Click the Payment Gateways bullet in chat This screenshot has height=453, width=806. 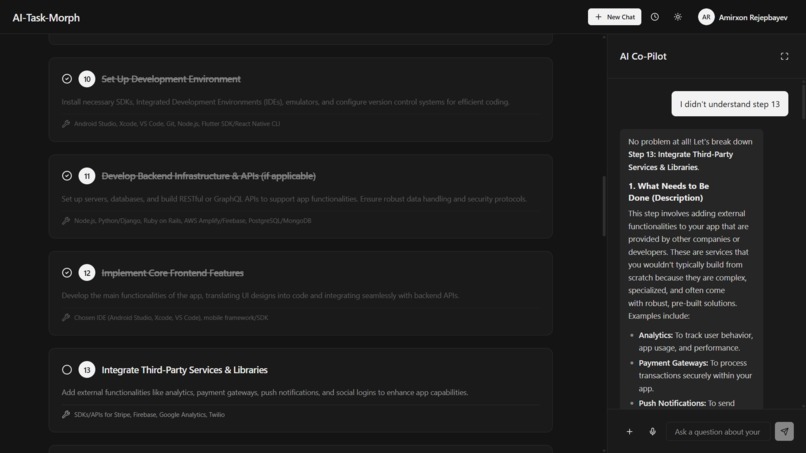point(695,375)
